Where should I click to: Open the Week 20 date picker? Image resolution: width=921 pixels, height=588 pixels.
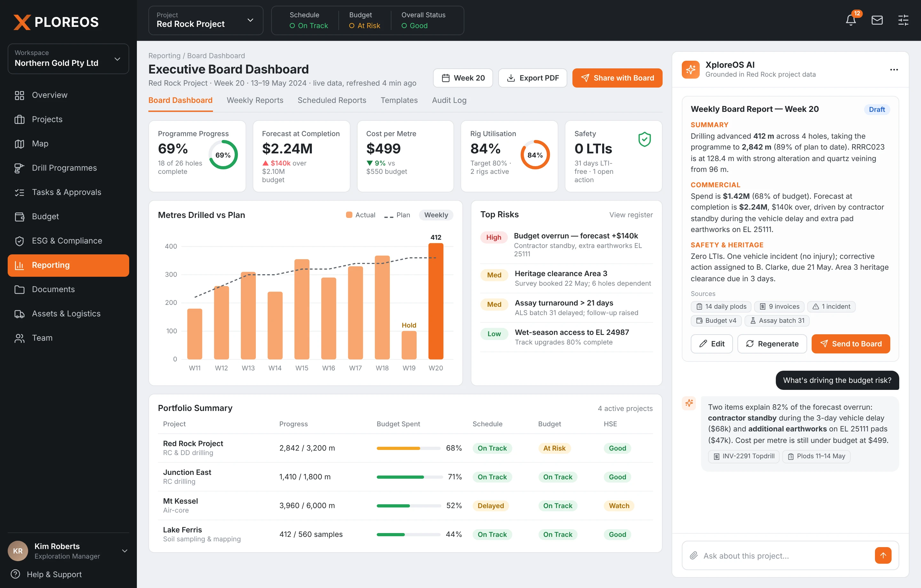tap(463, 78)
